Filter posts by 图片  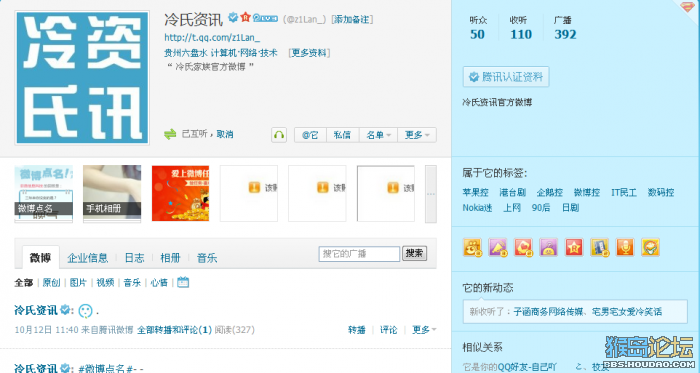point(78,282)
